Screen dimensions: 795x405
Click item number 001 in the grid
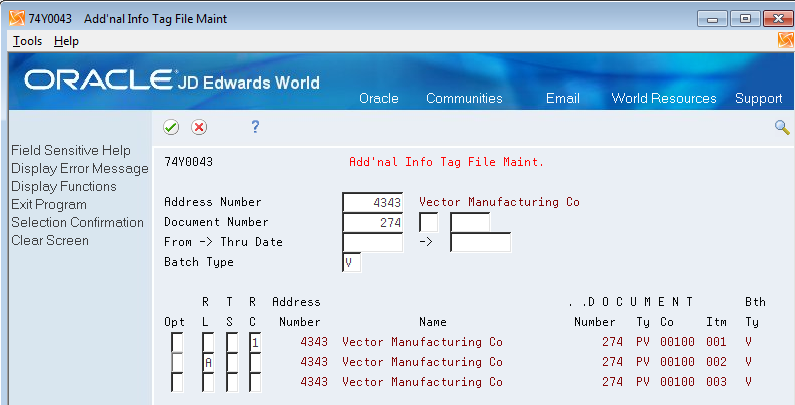(x=716, y=342)
